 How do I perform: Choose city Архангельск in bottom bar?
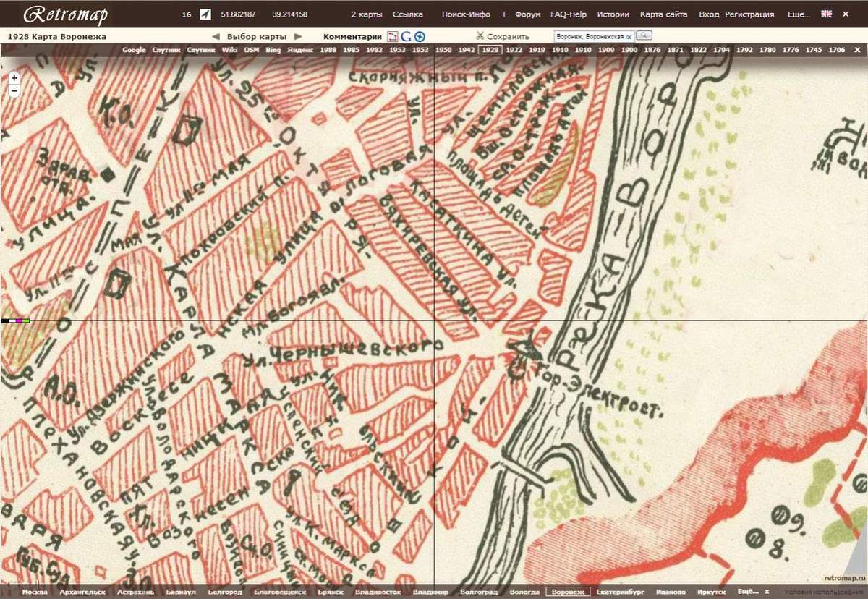coord(83,592)
